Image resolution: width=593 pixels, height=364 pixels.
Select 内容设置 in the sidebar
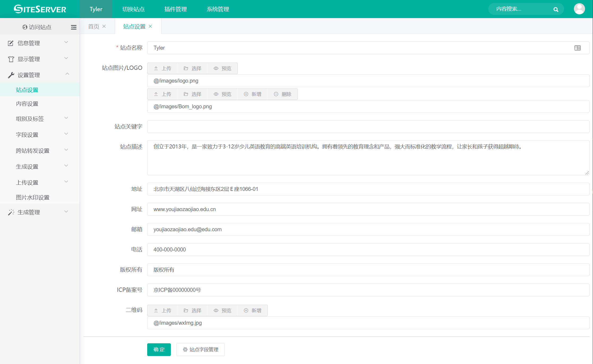27,104
